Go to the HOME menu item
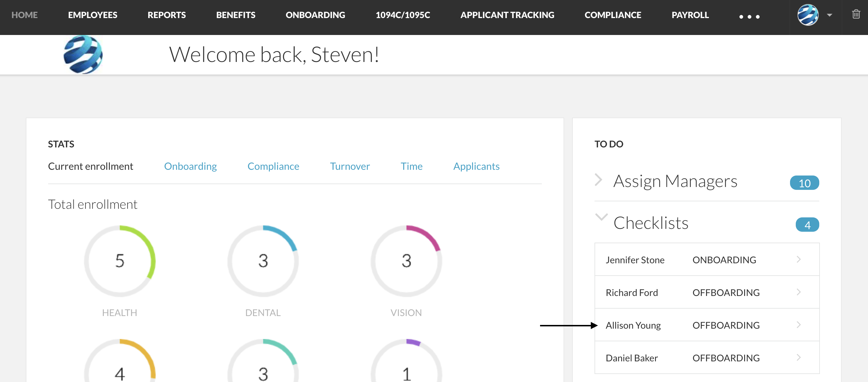This screenshot has height=382, width=868. point(25,15)
